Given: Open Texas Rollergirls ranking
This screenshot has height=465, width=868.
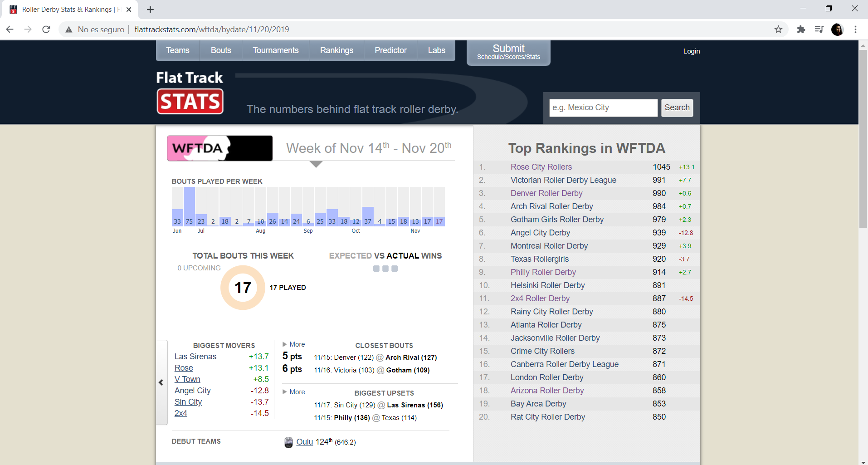Looking at the screenshot, I should (540, 259).
